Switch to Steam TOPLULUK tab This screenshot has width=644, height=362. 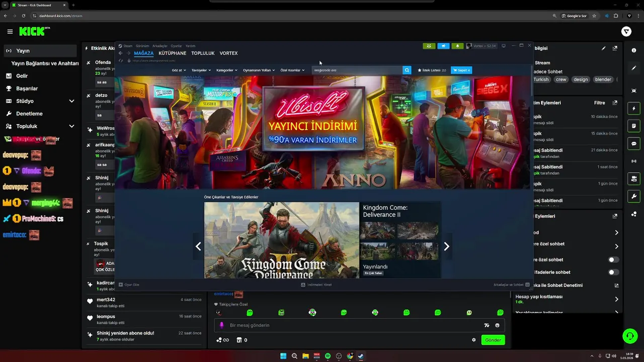pos(203,53)
